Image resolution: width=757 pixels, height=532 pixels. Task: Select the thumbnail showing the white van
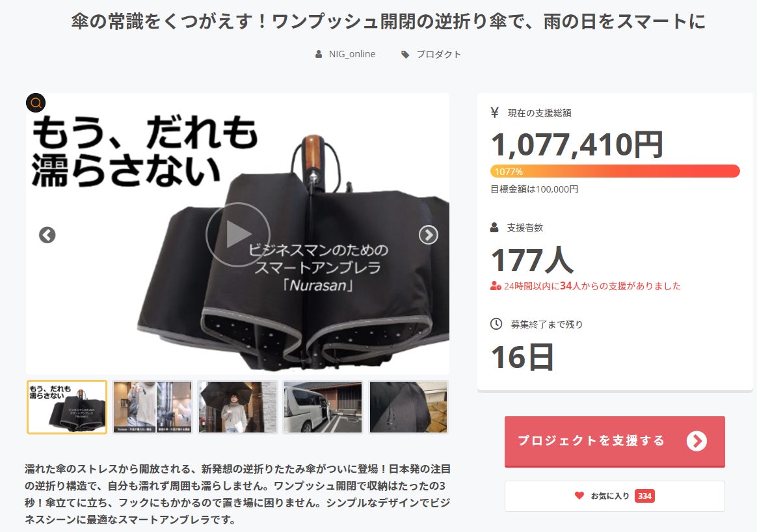pos(323,407)
